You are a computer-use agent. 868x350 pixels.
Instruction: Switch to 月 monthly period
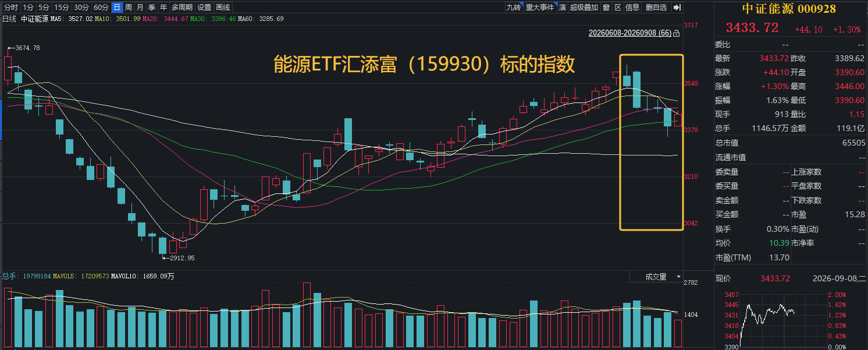[140, 8]
